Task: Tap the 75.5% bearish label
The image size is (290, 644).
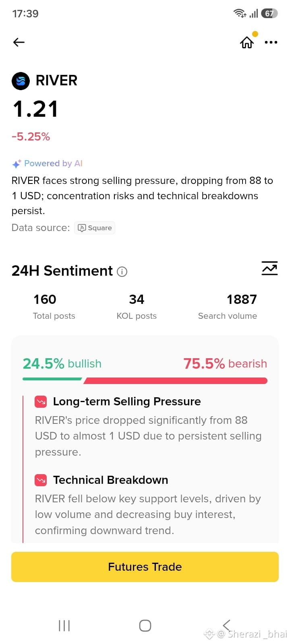Action: (x=225, y=363)
